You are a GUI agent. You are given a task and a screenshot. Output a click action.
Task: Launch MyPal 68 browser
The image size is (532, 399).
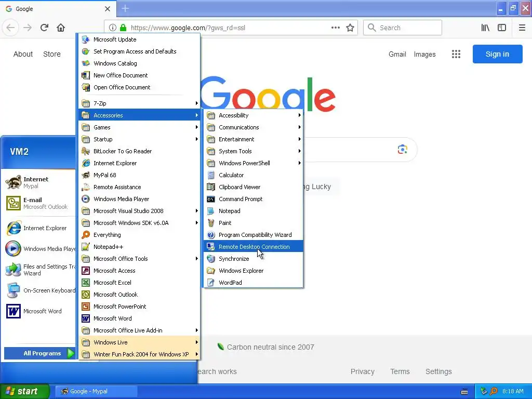point(139,175)
